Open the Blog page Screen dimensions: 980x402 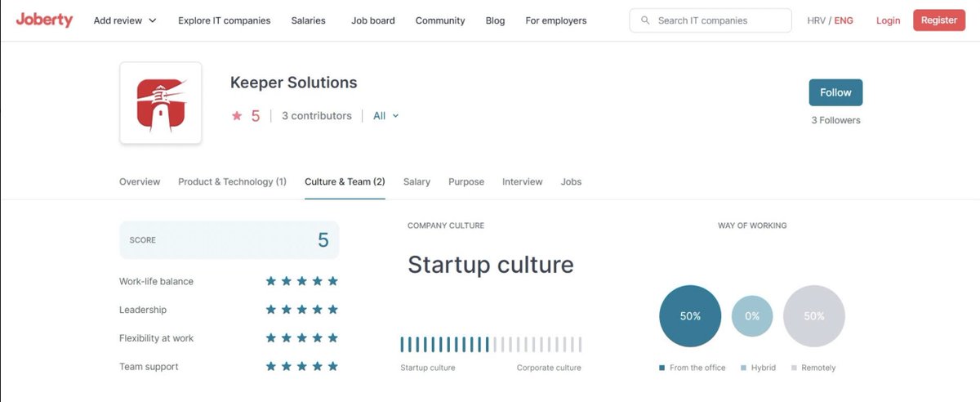click(495, 20)
